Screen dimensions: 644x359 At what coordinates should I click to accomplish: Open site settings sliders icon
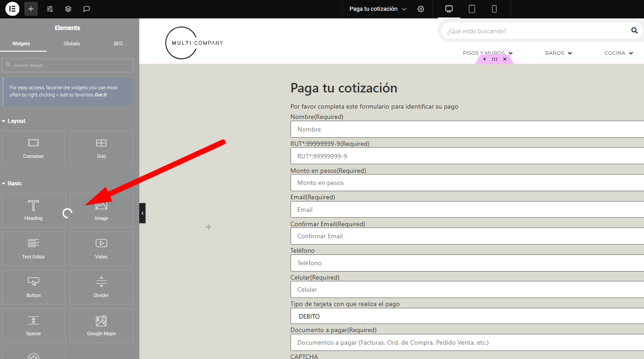click(50, 9)
